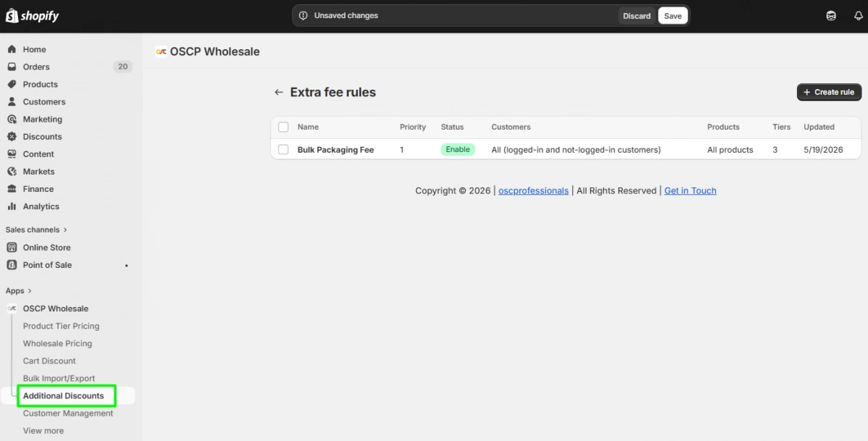Click the Point of Sale dot indicator
Image resolution: width=868 pixels, height=441 pixels.
127,265
